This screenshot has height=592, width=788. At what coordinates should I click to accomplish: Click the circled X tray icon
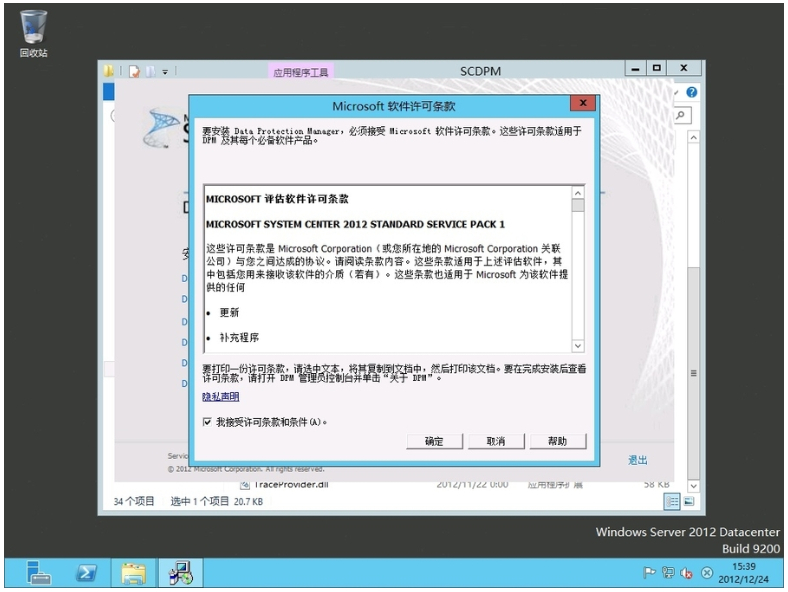(x=707, y=572)
